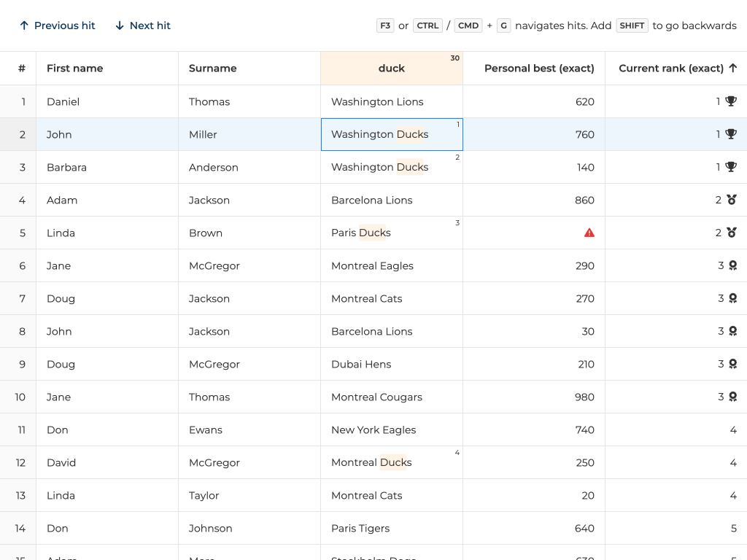
Task: Select the New York Eagles cell
Action: [391, 429]
